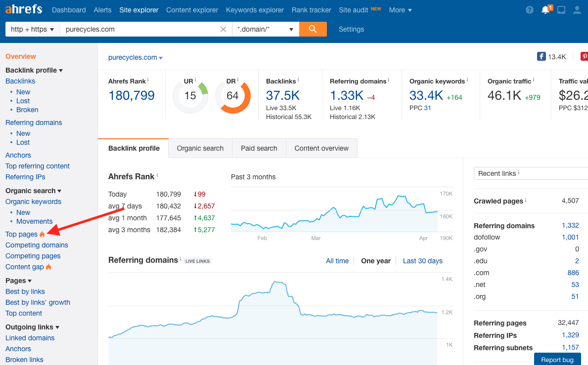Switch to the Content overview tab

point(321,148)
